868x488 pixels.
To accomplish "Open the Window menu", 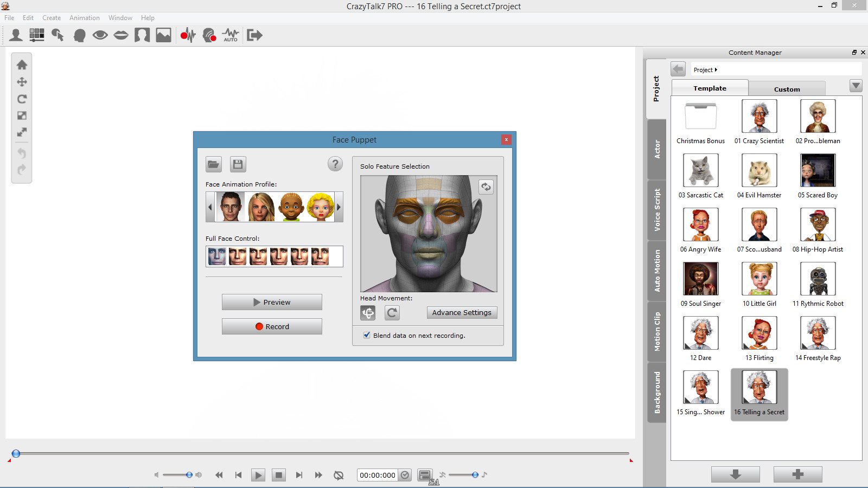I will point(120,18).
